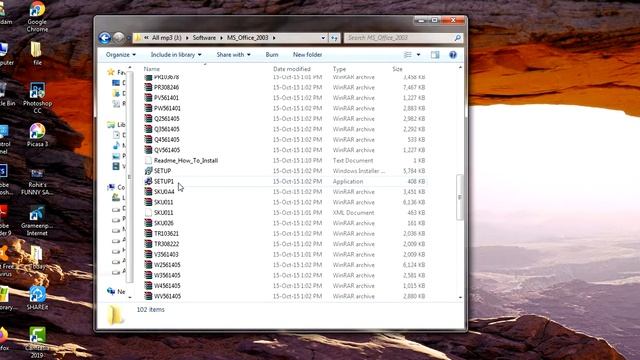Select the file named PW561401
The image size is (640, 360).
[167, 108]
